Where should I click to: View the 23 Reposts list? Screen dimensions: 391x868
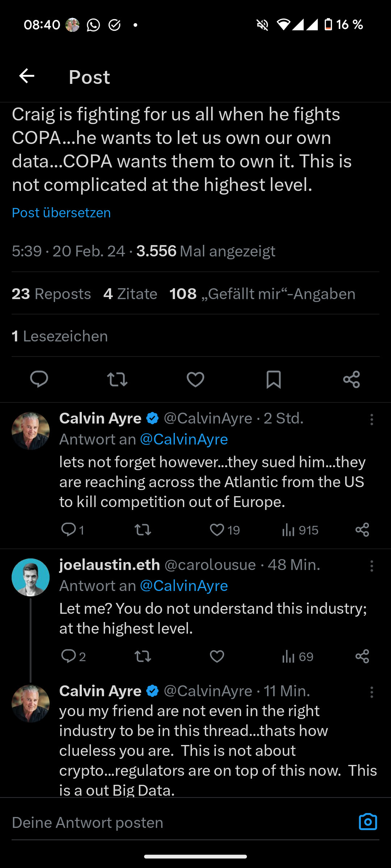[51, 294]
